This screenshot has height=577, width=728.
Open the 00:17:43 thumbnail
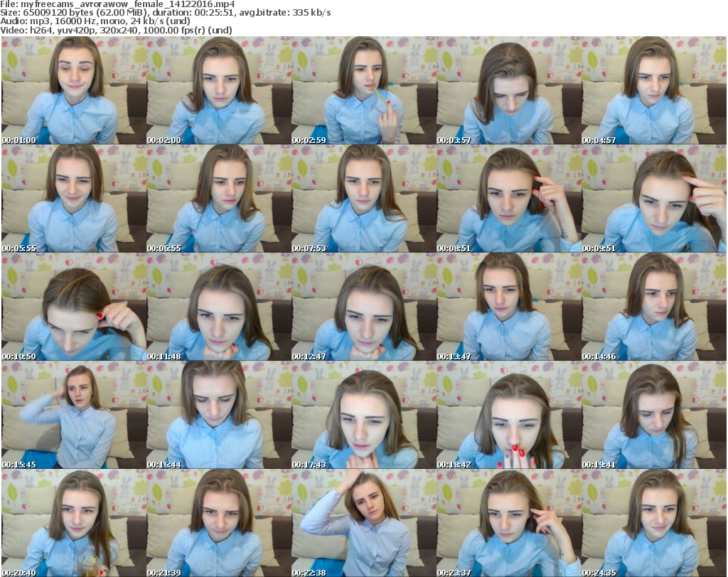pos(363,415)
